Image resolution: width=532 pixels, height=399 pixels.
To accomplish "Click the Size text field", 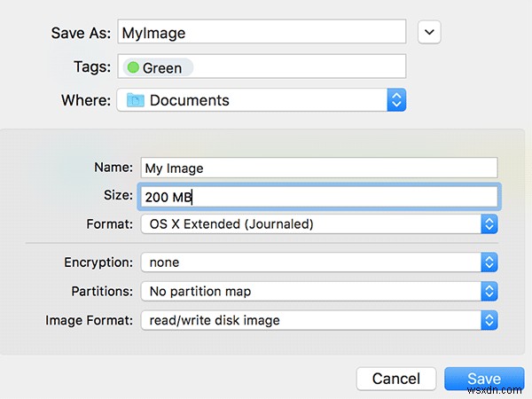I will (319, 196).
